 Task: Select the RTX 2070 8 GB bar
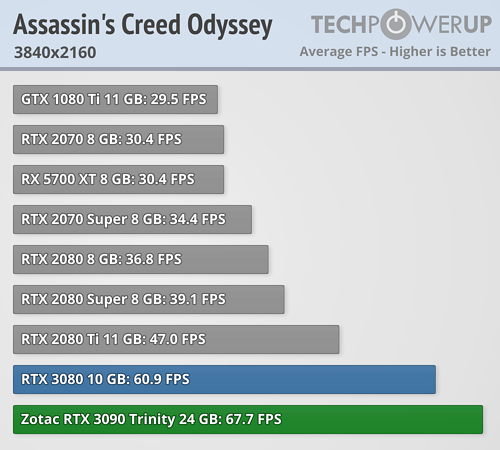[118, 139]
